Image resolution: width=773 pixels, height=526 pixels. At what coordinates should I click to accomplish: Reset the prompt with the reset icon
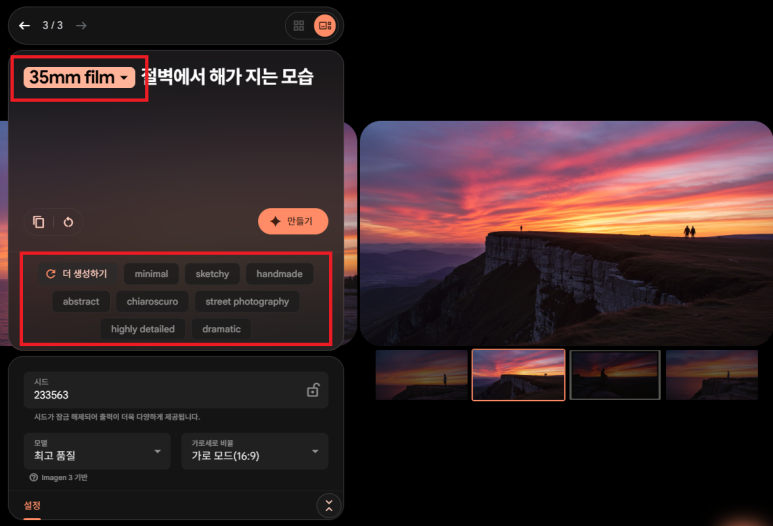[x=68, y=222]
